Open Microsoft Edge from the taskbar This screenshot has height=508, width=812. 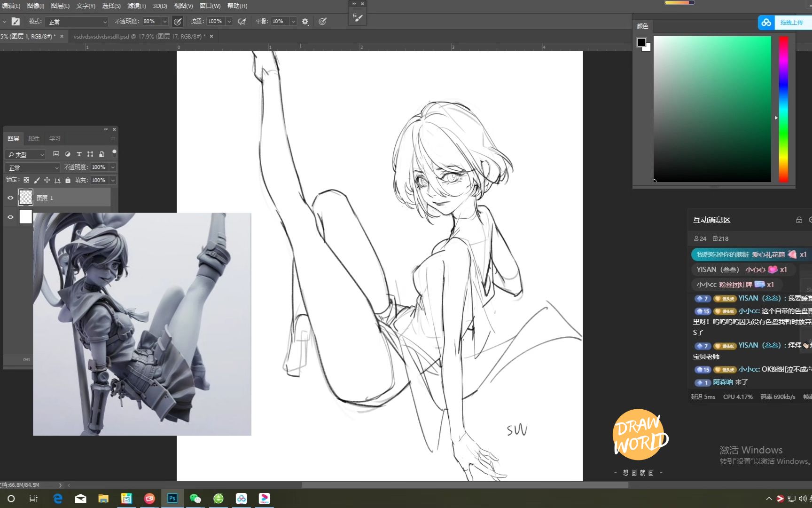pyautogui.click(x=58, y=498)
